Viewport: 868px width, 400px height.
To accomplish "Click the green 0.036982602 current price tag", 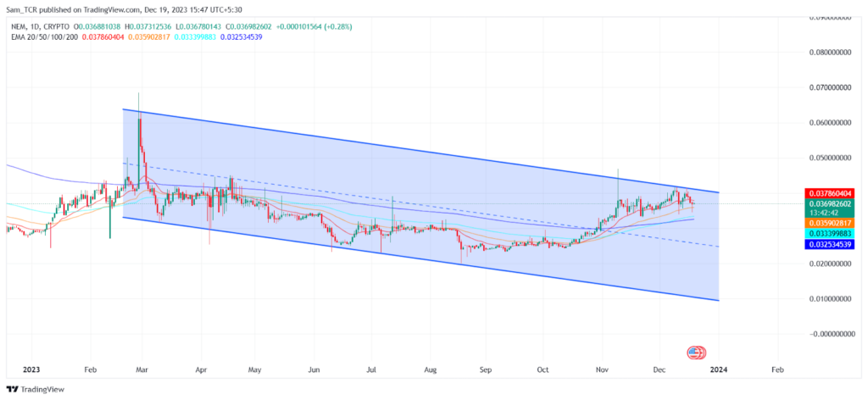I will 828,203.
